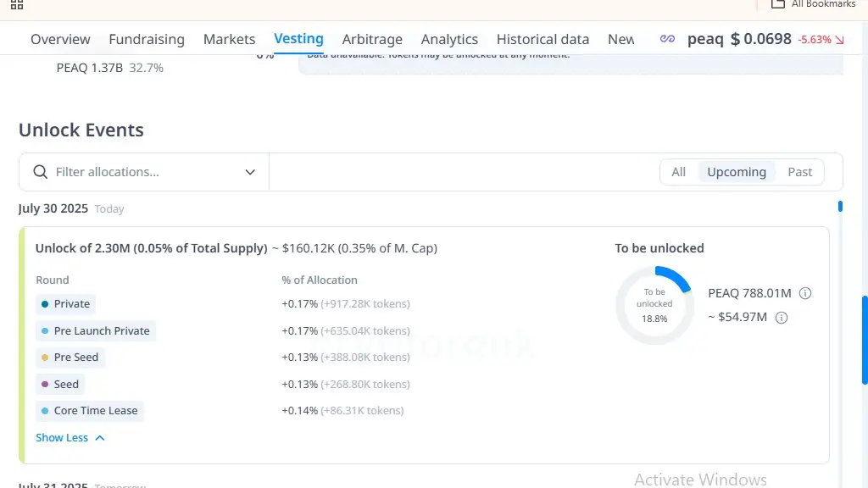
Task: Click the Core Time Lease round tag
Action: point(90,411)
